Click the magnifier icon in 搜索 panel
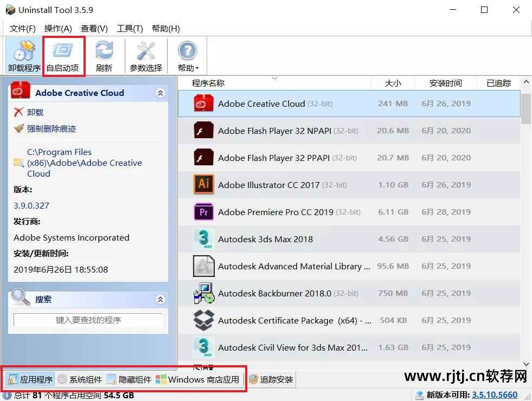The width and height of the screenshot is (532, 401). click(x=20, y=296)
